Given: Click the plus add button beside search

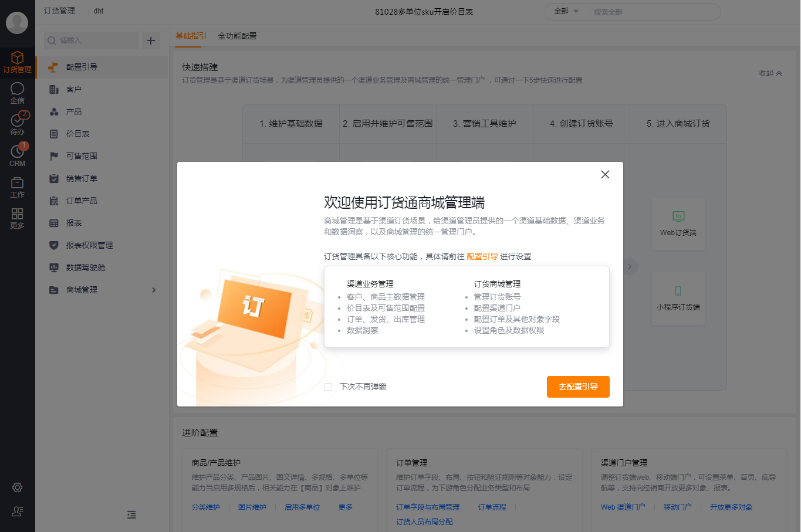Looking at the screenshot, I should pyautogui.click(x=151, y=40).
